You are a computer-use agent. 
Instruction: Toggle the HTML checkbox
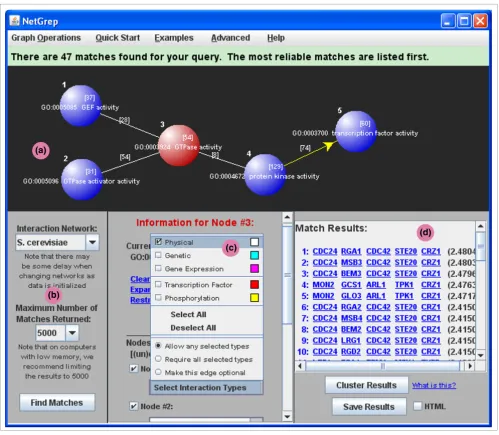pyautogui.click(x=417, y=406)
